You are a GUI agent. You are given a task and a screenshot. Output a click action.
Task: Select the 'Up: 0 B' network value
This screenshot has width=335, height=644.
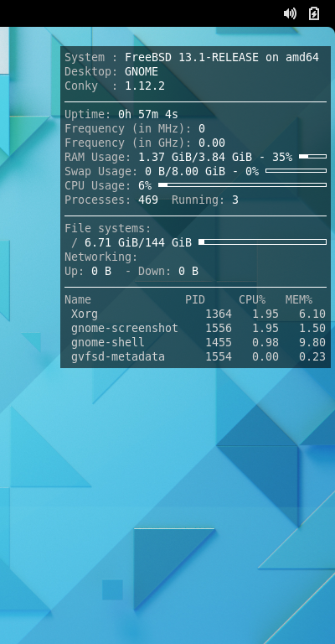coord(88,272)
